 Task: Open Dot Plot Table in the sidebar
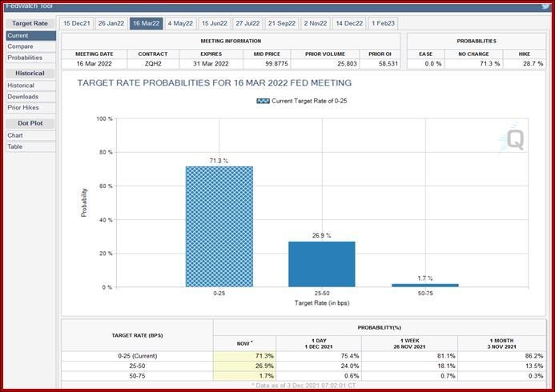30,146
